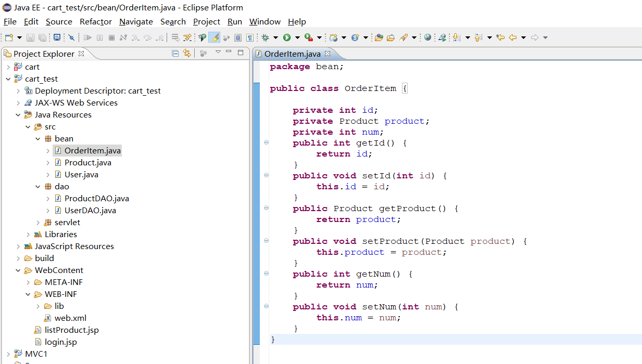Open the File menu

point(10,22)
